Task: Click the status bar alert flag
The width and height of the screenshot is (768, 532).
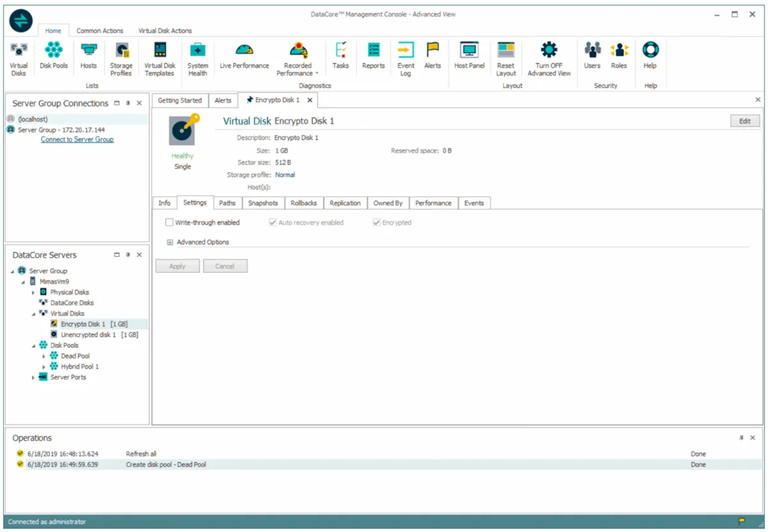Action: point(742,522)
